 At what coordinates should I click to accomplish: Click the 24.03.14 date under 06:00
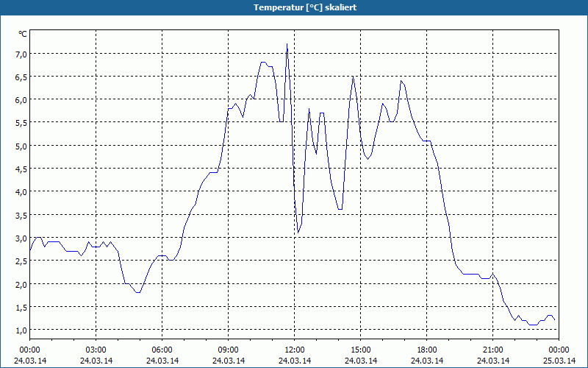(x=162, y=361)
